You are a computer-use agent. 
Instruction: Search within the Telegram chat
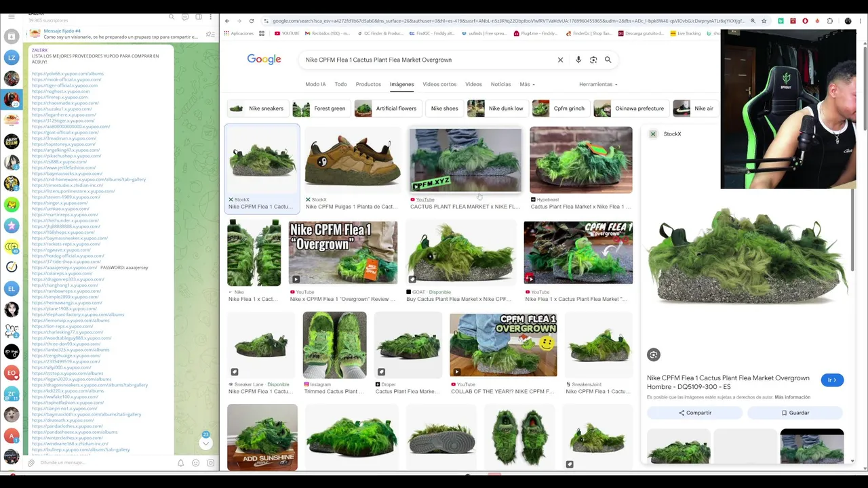[172, 17]
